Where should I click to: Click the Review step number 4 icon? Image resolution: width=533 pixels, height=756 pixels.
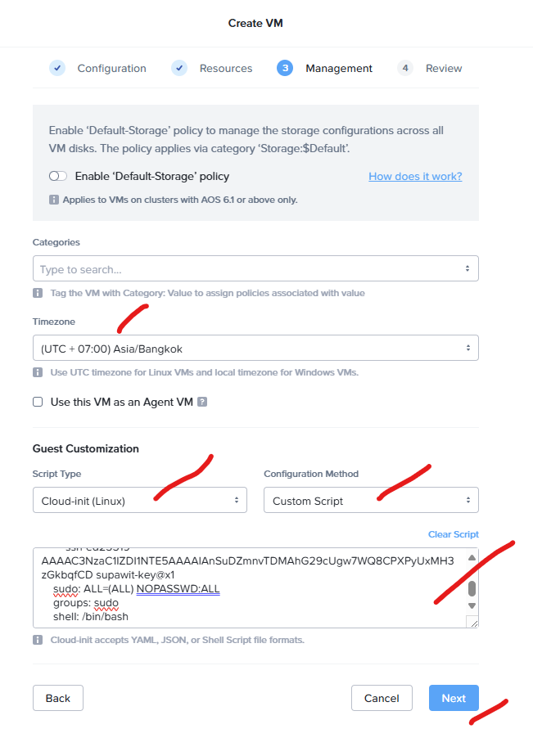(x=405, y=68)
